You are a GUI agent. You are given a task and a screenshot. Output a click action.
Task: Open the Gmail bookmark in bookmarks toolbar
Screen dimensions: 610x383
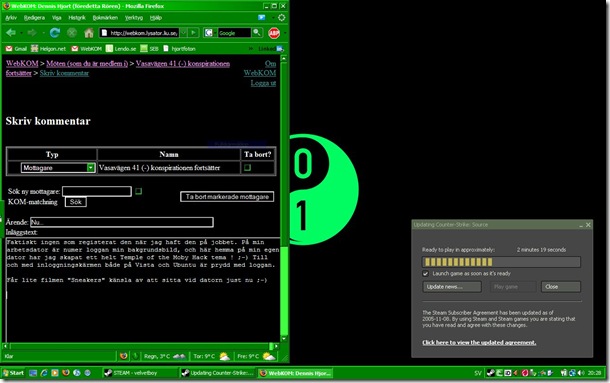click(16, 49)
